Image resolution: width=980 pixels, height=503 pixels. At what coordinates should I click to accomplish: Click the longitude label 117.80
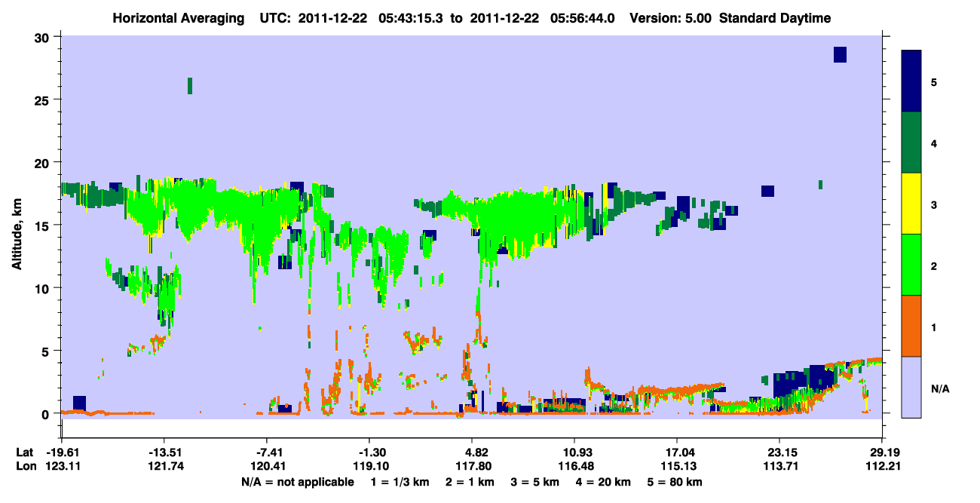[x=472, y=466]
